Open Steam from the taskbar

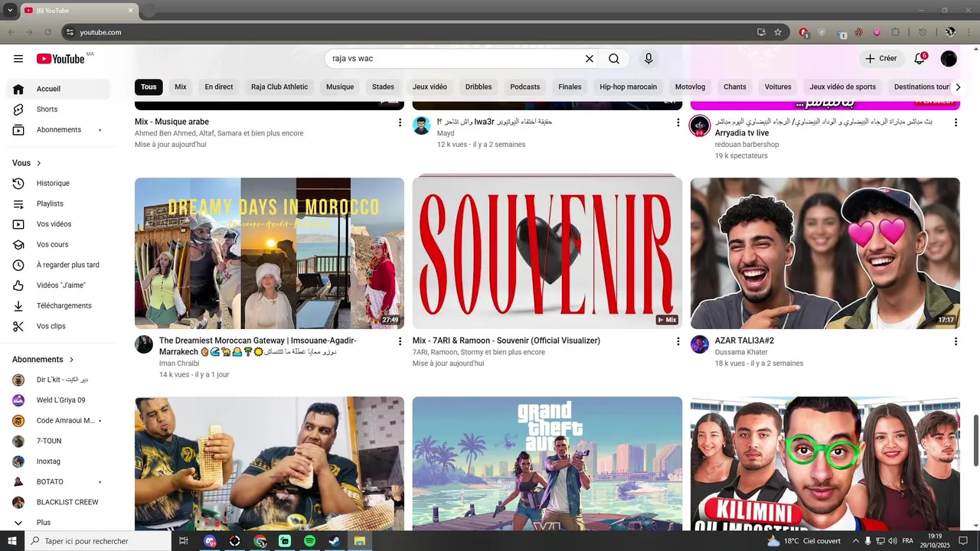(x=335, y=541)
